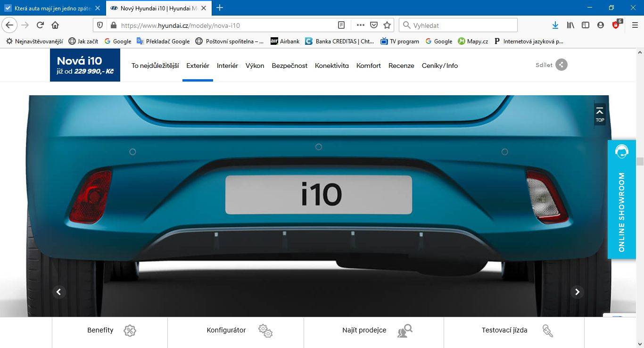Open the Firefox hamburger menu
Image resolution: width=644 pixels, height=348 pixels.
[x=635, y=25]
